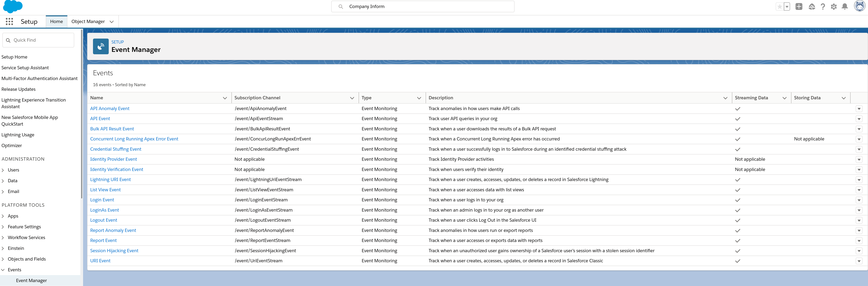Click streaming checkmark for Credential Stuffing Event
This screenshot has height=286, width=868.
(738, 149)
